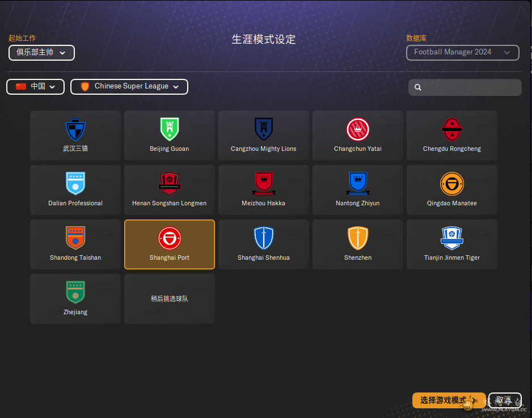Click the Shenzhen orange sword shield
The height and width of the screenshot is (418, 532).
tap(358, 238)
